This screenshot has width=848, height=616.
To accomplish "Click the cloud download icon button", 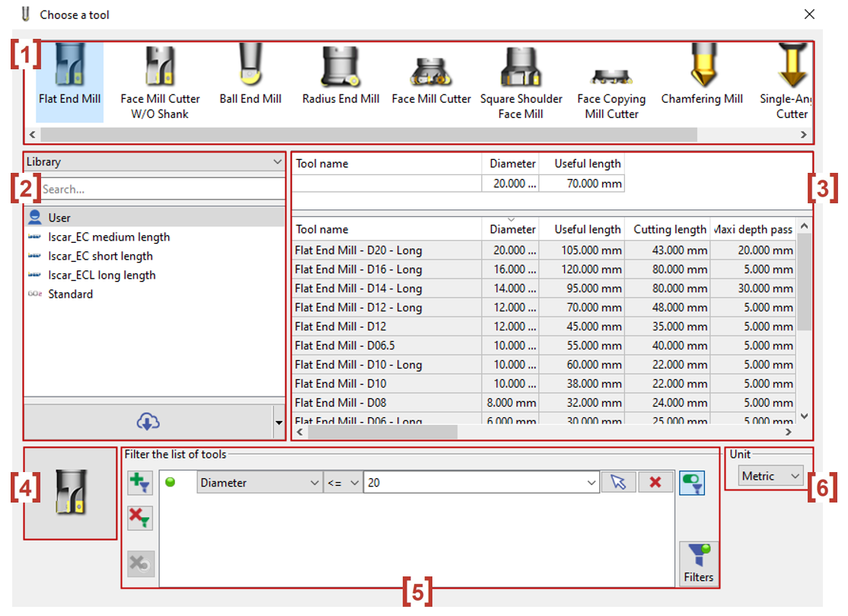I will (x=148, y=422).
